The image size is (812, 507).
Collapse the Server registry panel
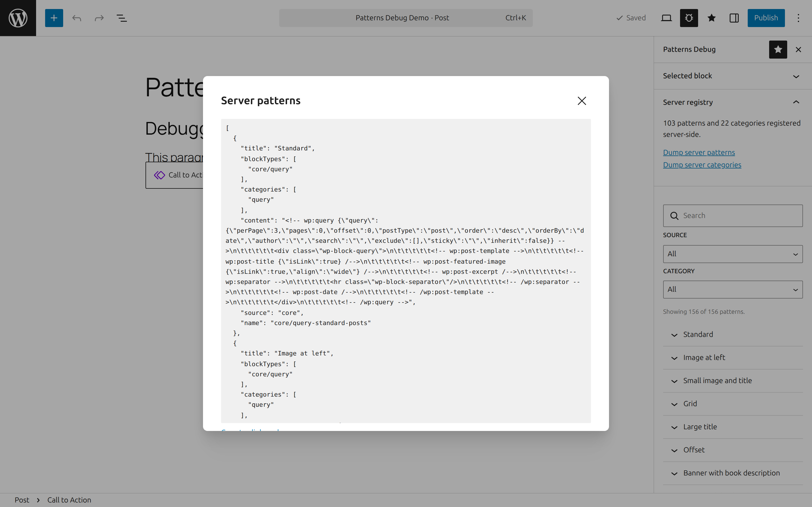click(733, 102)
